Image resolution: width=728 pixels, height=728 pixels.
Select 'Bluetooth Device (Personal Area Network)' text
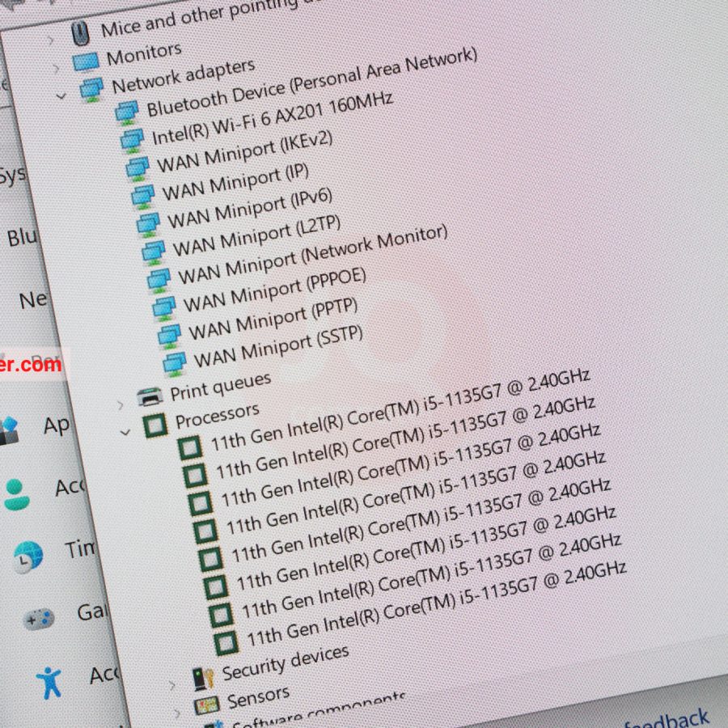(x=312, y=83)
